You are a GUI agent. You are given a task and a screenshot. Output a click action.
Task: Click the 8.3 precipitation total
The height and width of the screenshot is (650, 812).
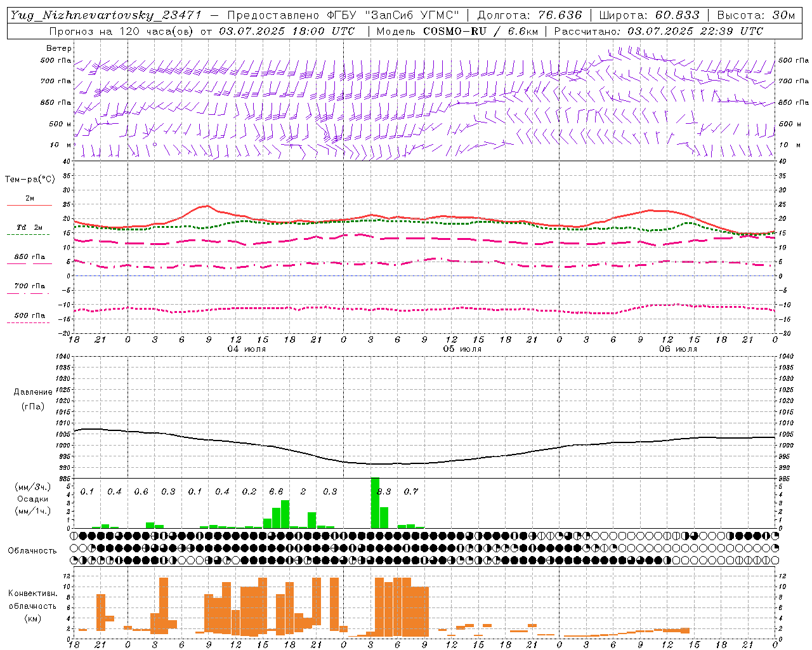[384, 491]
